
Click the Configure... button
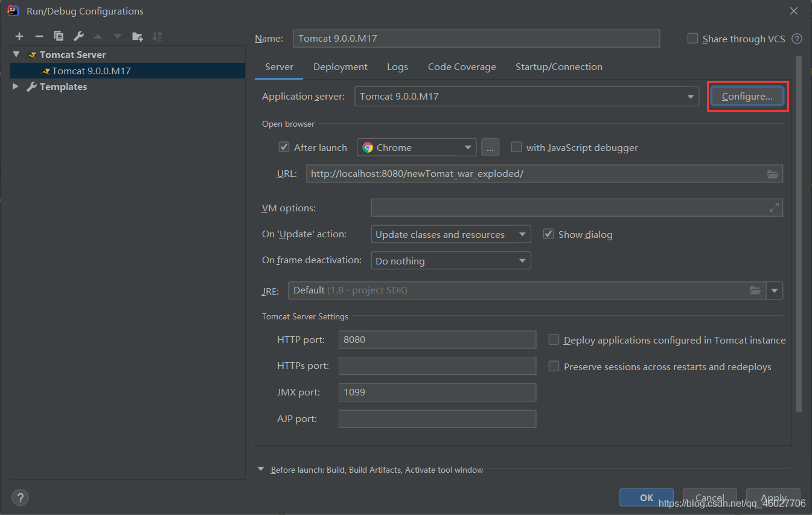tap(747, 97)
